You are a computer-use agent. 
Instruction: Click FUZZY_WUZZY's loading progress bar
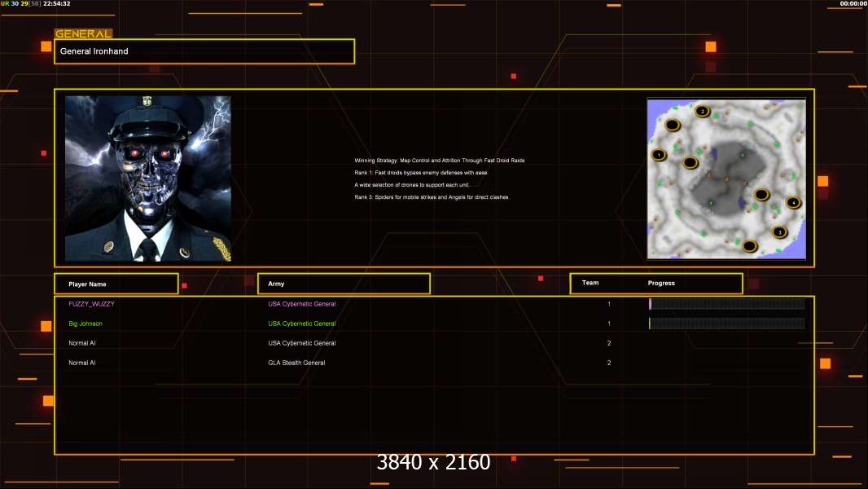(x=727, y=303)
